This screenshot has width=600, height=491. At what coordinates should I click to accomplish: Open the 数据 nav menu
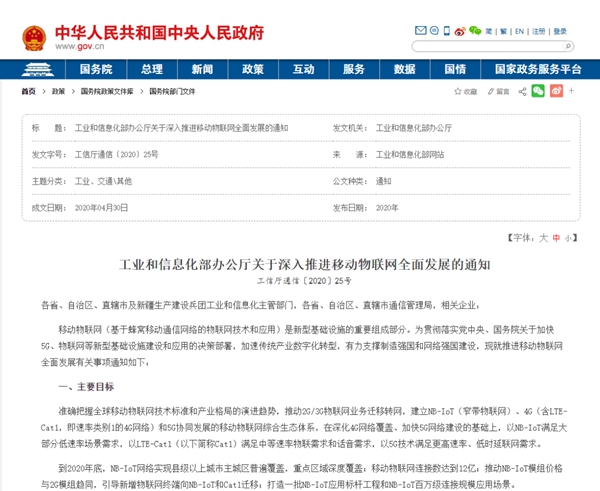coord(405,69)
